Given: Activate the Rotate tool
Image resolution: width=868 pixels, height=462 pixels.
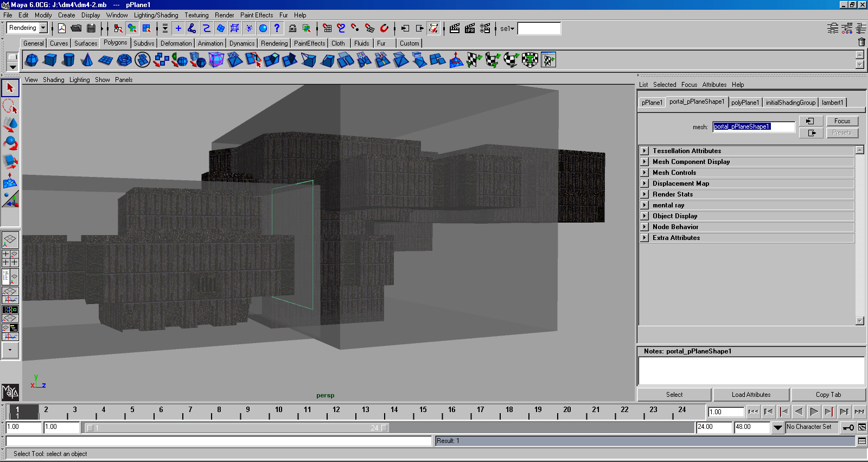Looking at the screenshot, I should tap(10, 143).
